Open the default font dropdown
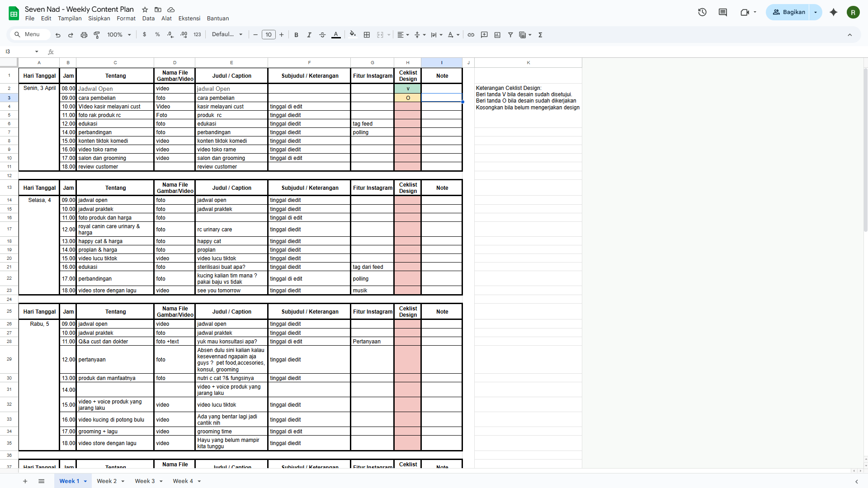Viewport: 868px width, 488px height. [227, 34]
